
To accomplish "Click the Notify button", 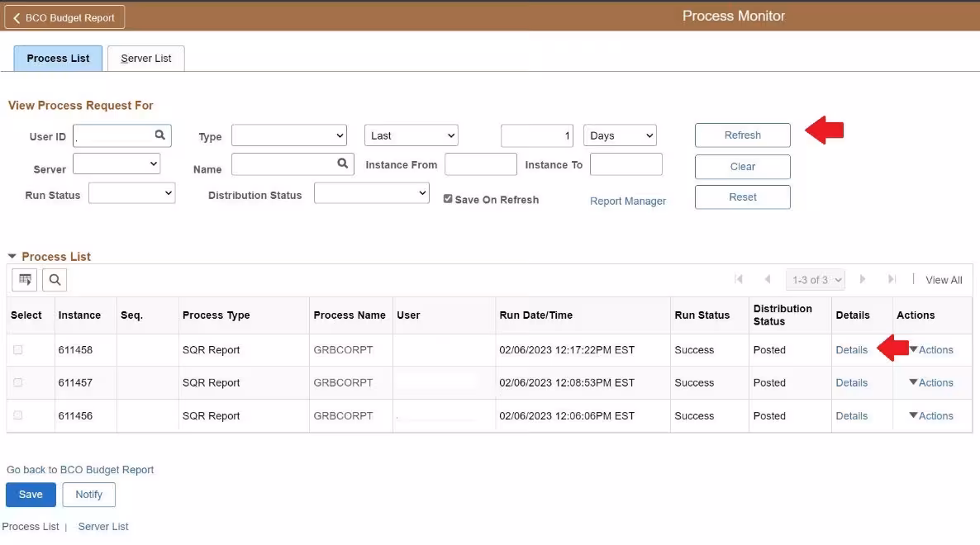I will click(88, 495).
